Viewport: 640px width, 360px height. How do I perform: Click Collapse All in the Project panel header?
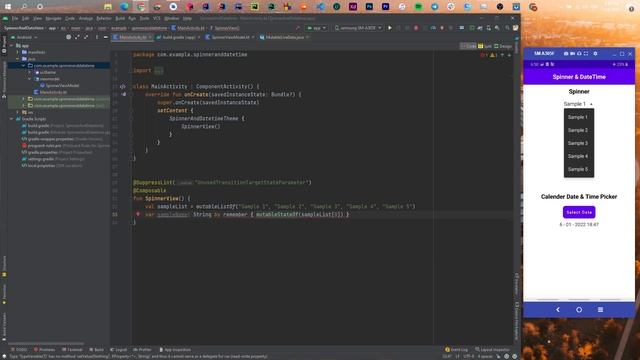point(86,37)
